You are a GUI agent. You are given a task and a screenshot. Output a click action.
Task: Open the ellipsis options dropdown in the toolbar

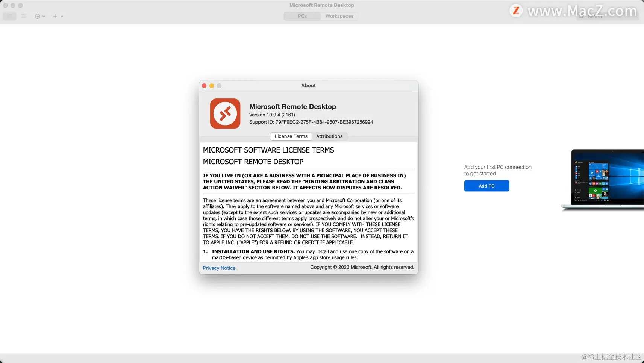[40, 16]
